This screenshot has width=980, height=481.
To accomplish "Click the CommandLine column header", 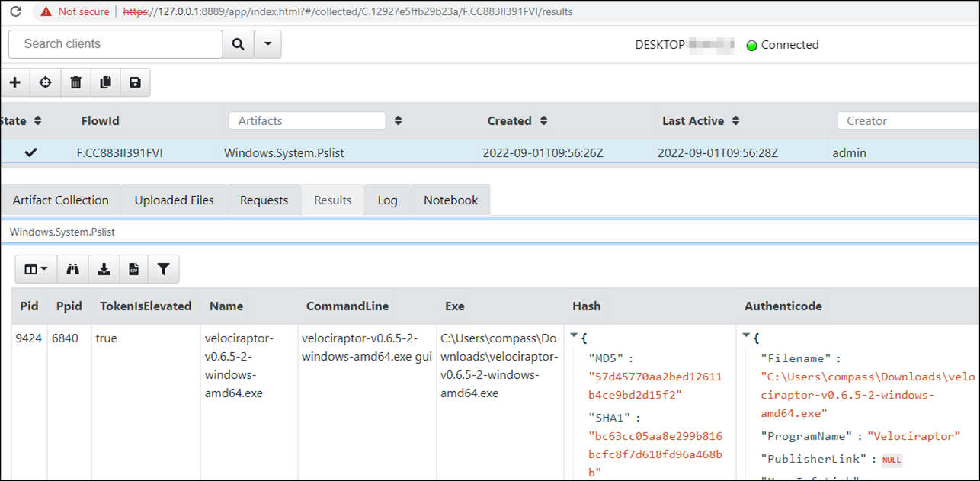I will [x=347, y=306].
